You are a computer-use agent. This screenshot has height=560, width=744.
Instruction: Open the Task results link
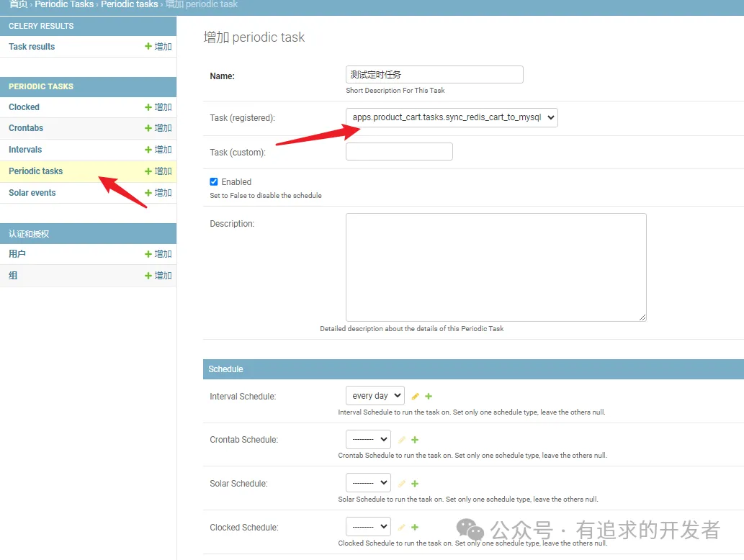coord(32,47)
